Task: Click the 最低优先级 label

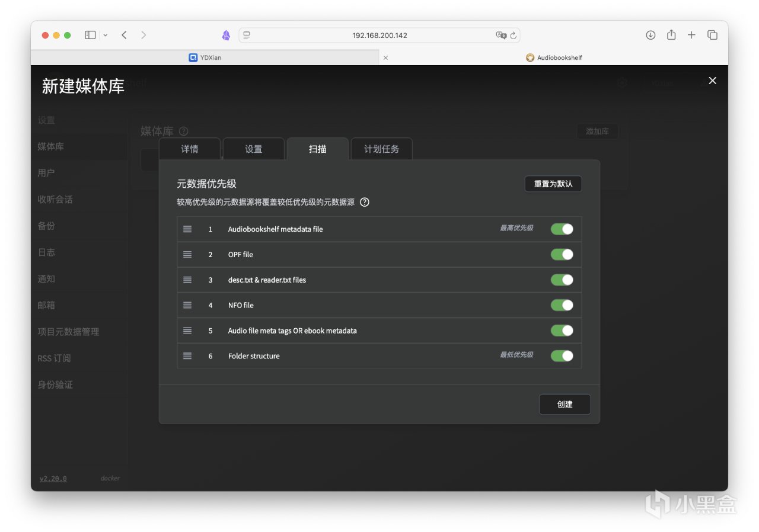Action: pos(516,355)
